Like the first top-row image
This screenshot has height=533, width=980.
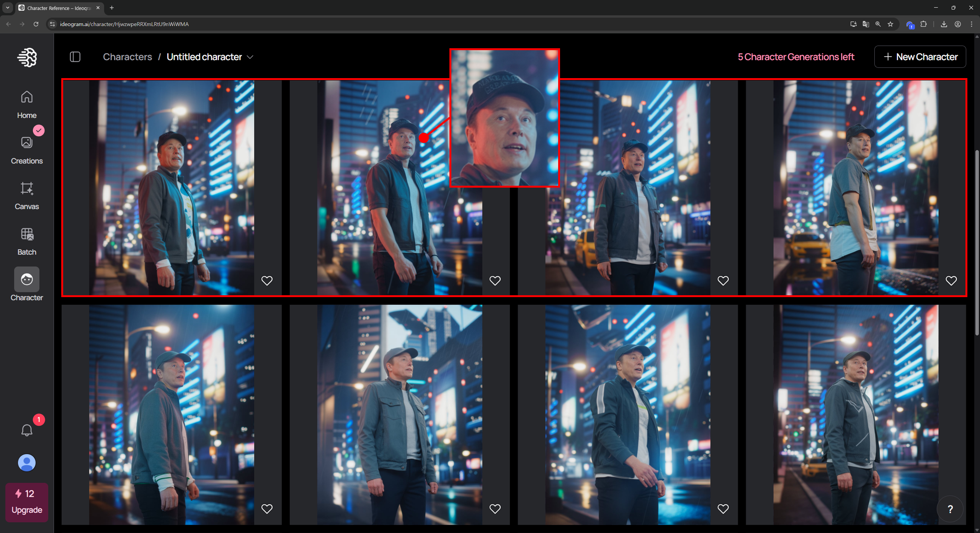point(267,281)
